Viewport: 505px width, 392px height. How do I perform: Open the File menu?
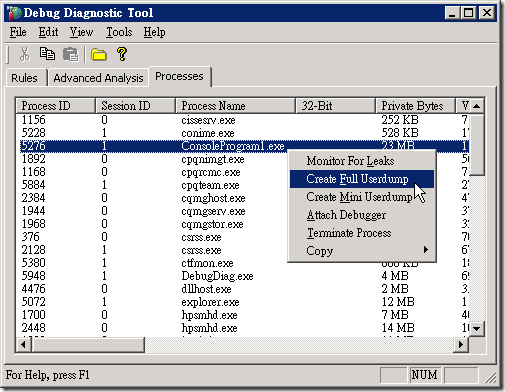point(18,32)
